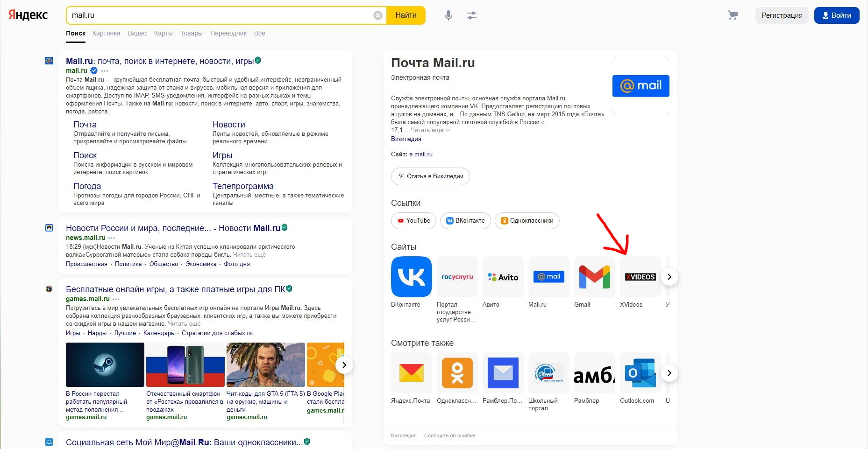Click the Найти search button
This screenshot has width=868, height=449.
point(406,15)
